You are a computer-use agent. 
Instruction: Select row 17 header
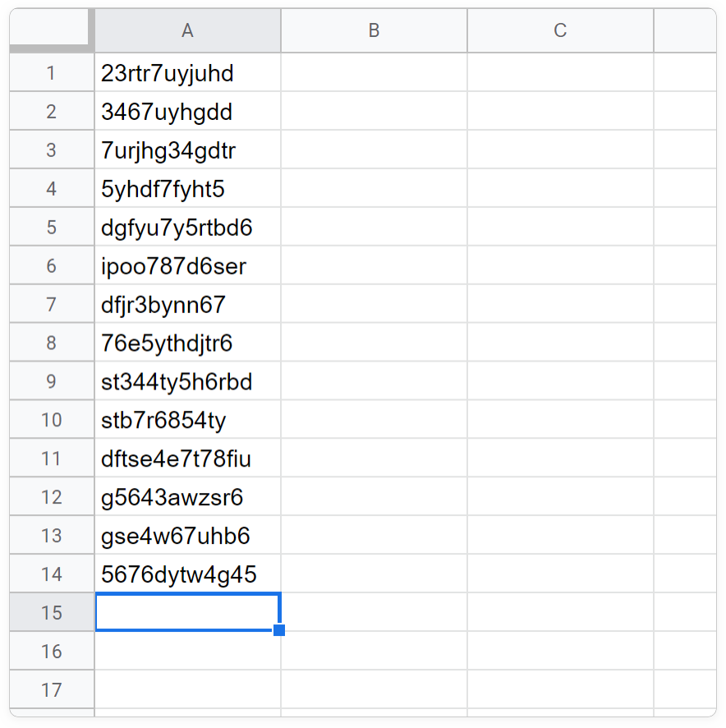click(x=51, y=690)
